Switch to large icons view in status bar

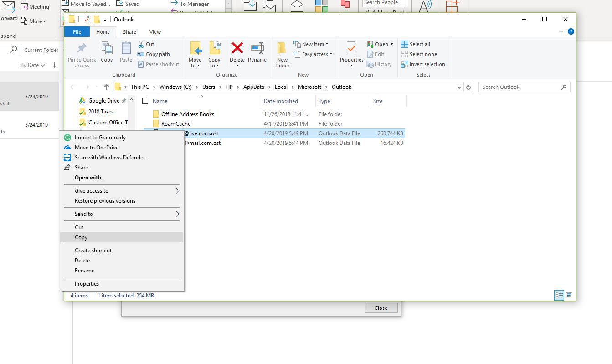click(569, 295)
